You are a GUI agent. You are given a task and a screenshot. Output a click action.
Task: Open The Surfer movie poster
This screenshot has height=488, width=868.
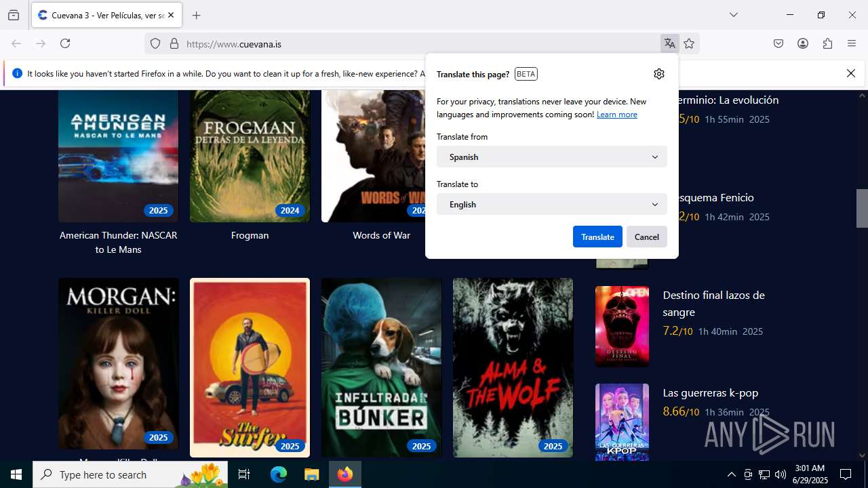tap(250, 367)
